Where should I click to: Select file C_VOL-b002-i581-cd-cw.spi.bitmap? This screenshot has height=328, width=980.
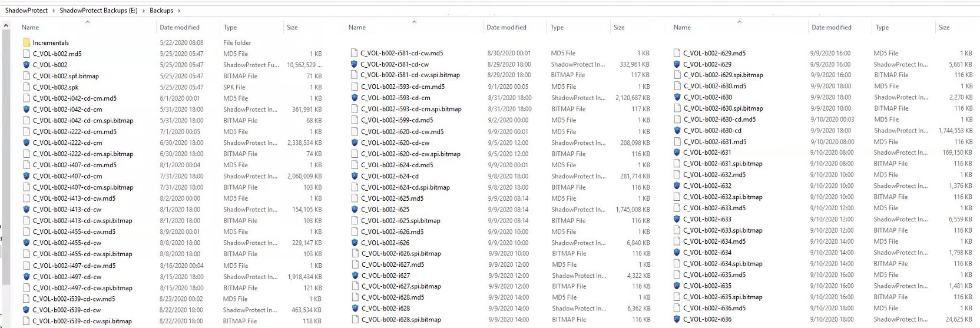[x=410, y=75]
